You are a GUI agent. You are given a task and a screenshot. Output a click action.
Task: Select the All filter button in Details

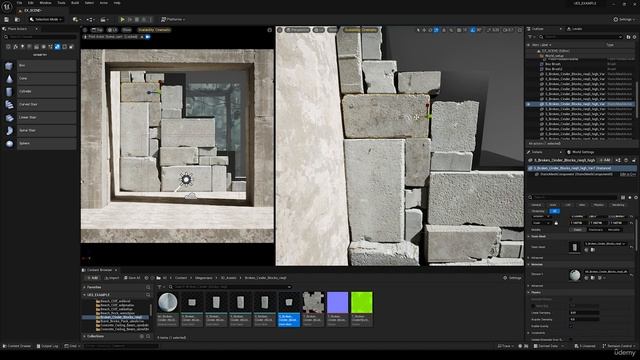click(554, 211)
